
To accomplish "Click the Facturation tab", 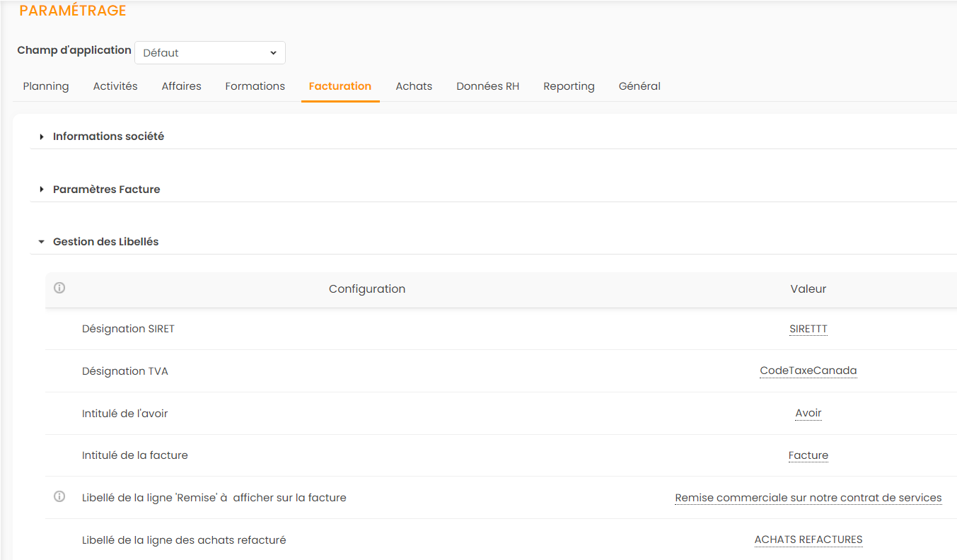I will 340,86.
